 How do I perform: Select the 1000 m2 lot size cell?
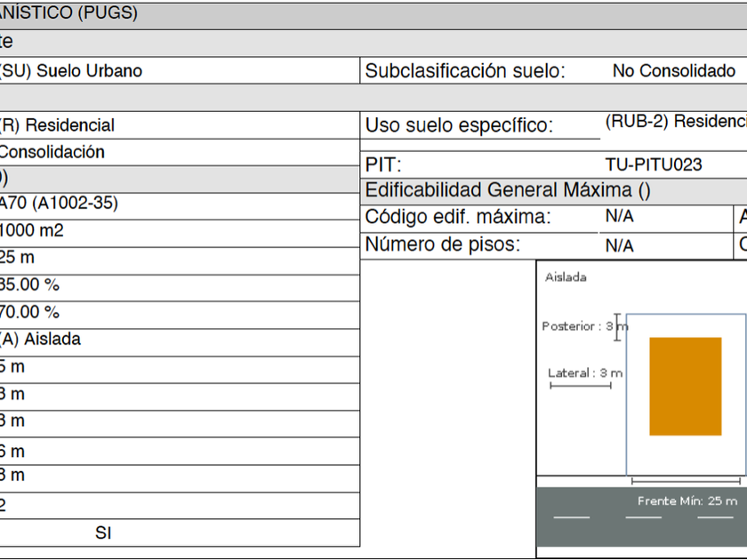tap(32, 231)
